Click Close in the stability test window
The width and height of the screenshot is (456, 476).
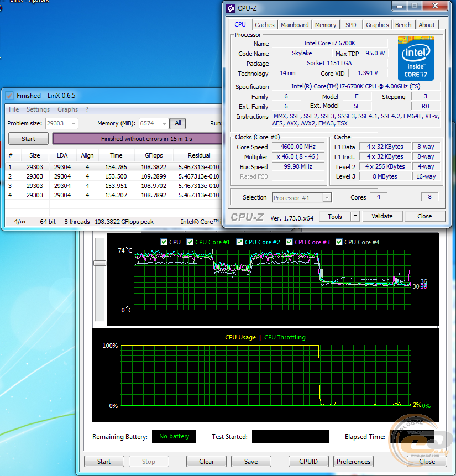coord(427,462)
